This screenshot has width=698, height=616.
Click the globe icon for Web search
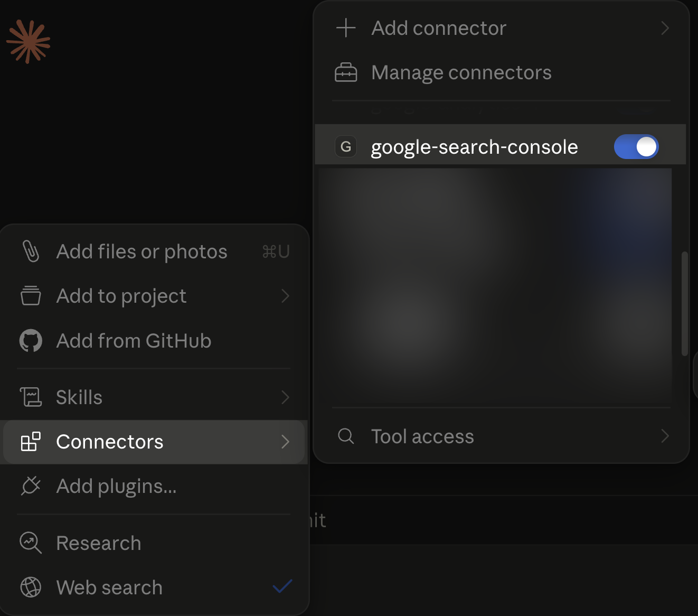[31, 587]
